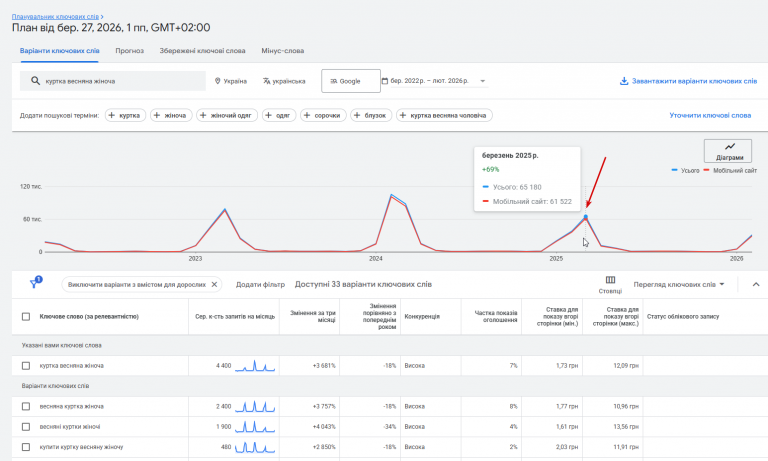Tick checkbox for 'куртка весняна жіноча' row
The image size is (768, 461).
coord(26,366)
